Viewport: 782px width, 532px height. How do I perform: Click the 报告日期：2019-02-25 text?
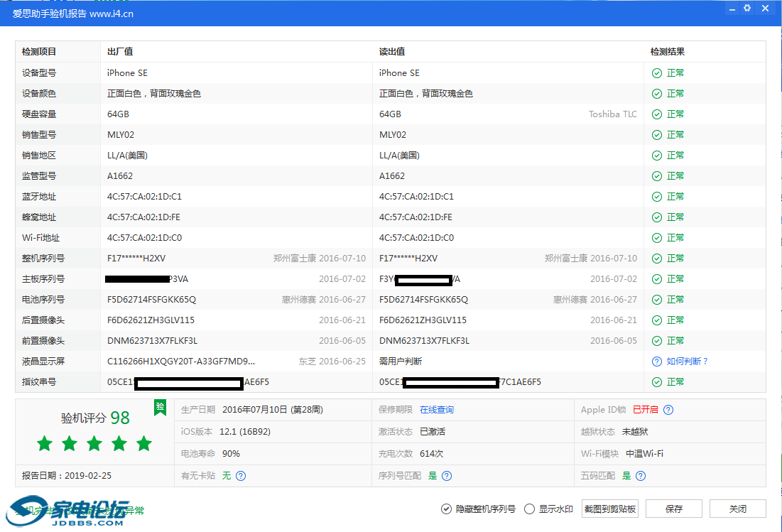(67, 476)
